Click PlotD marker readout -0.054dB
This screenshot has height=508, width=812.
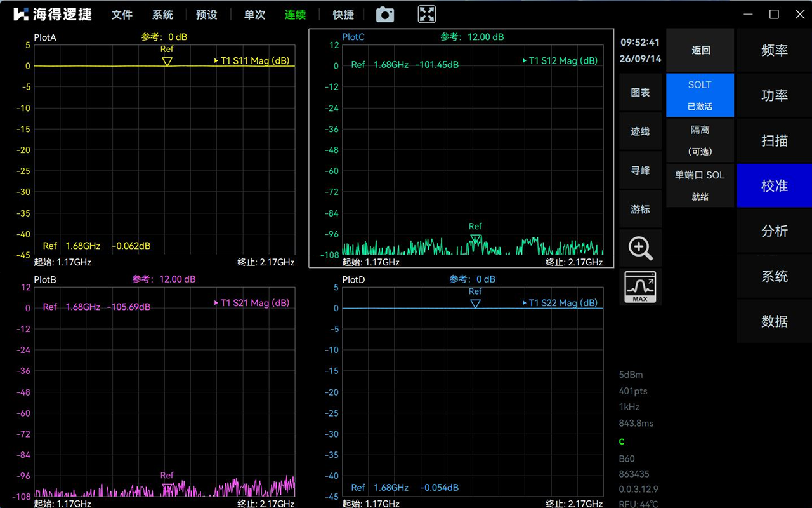440,488
